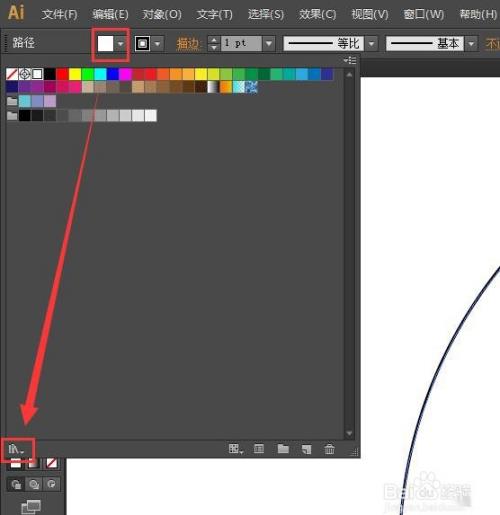Open the 效果(C) menu
This screenshot has width=500, height=515.
point(318,14)
